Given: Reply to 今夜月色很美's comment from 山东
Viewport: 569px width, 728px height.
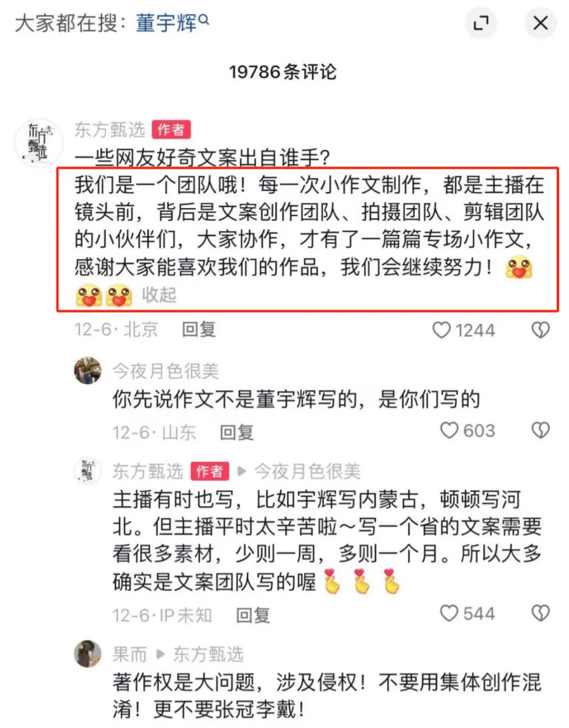Looking at the screenshot, I should click(237, 432).
